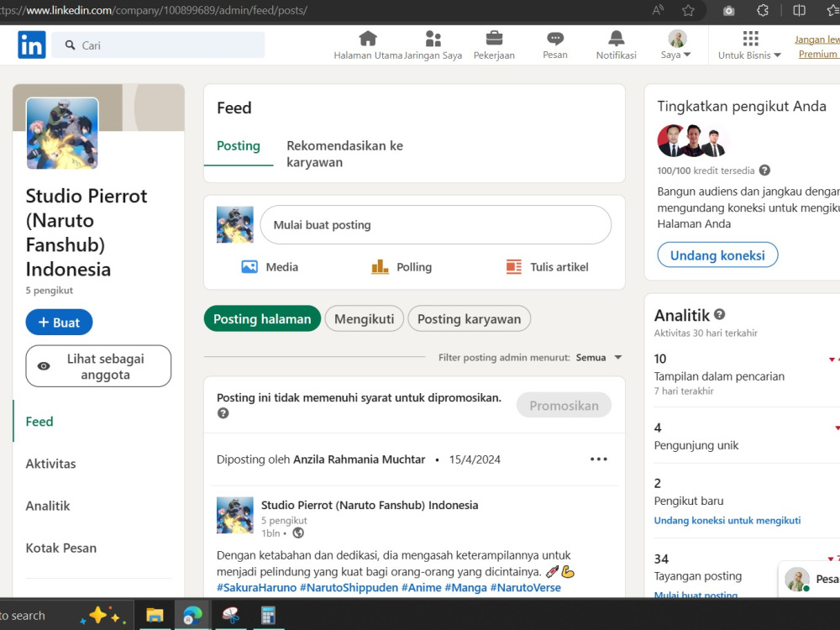Viewport: 840px width, 630px height.
Task: Click the Tulis artikel icon
Action: (514, 266)
